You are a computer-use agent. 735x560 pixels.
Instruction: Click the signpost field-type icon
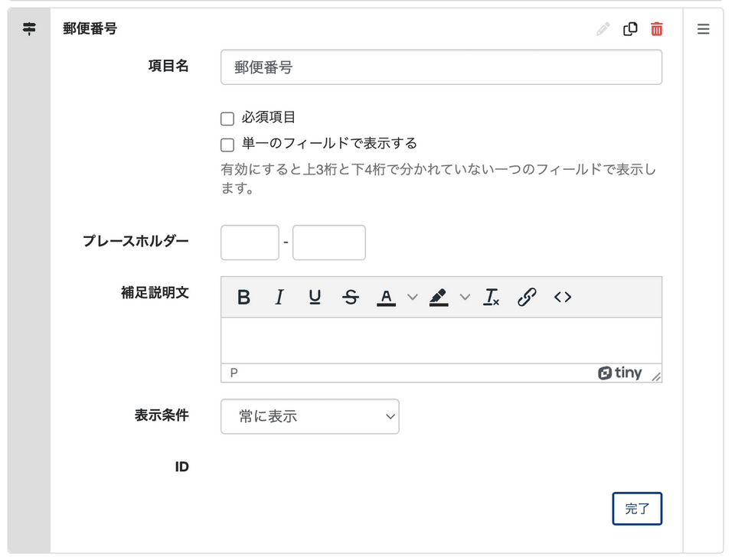(29, 29)
